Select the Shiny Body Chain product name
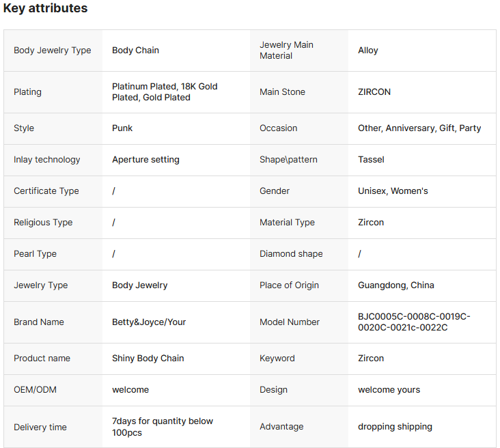500x448 pixels. point(148,359)
